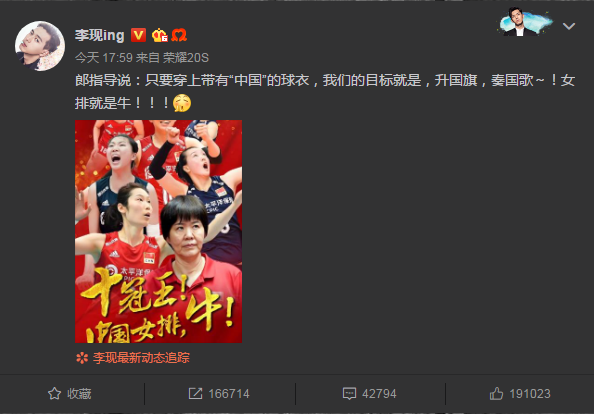Click the comment bubble icon
594x414 pixels.
coord(349,394)
